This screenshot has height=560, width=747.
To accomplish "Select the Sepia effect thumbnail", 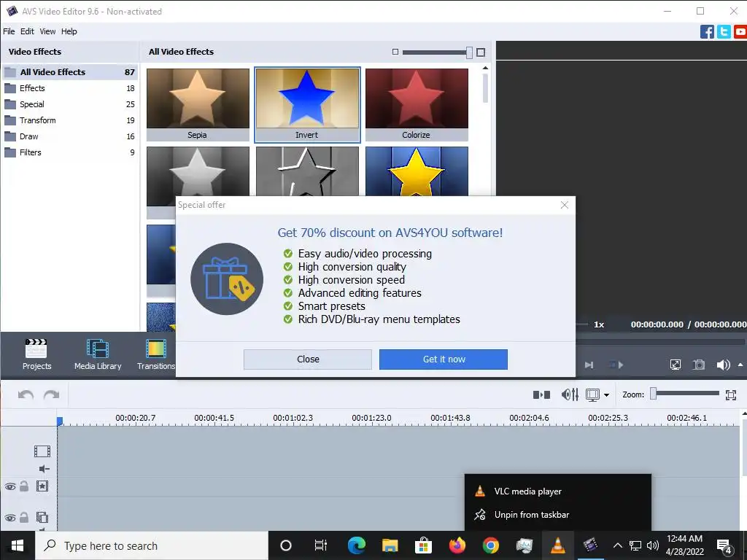I will tap(198, 105).
